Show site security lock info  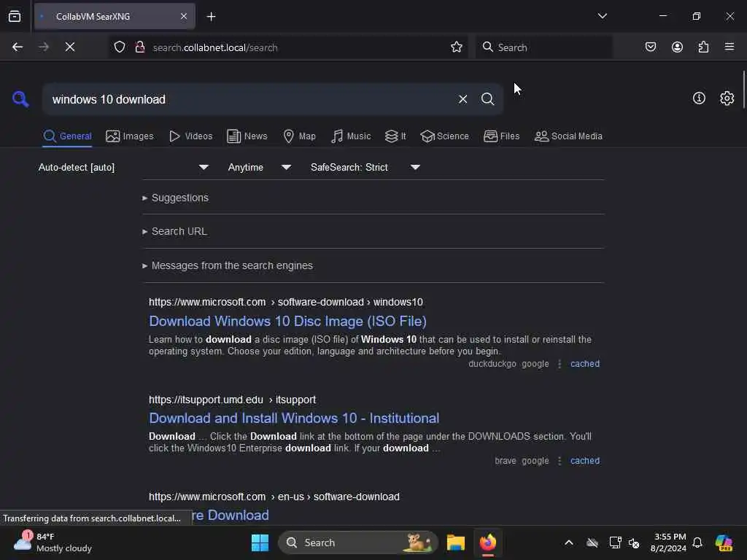point(139,47)
